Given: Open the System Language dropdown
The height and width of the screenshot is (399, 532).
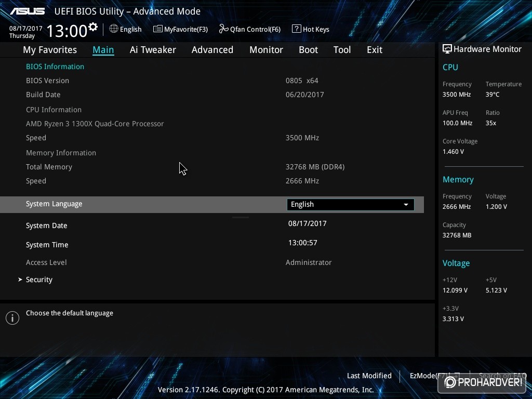Looking at the screenshot, I should [351, 204].
